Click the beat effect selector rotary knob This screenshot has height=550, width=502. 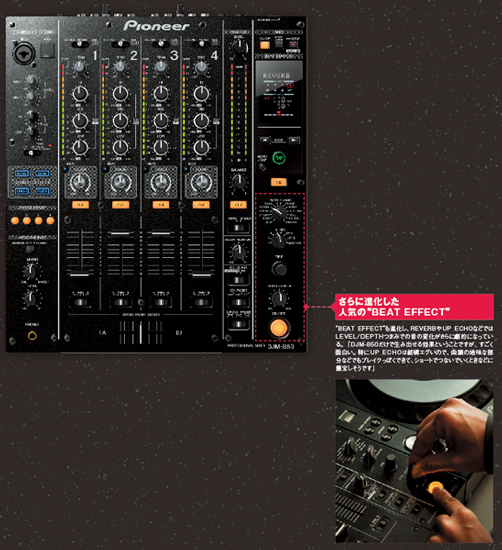(279, 213)
